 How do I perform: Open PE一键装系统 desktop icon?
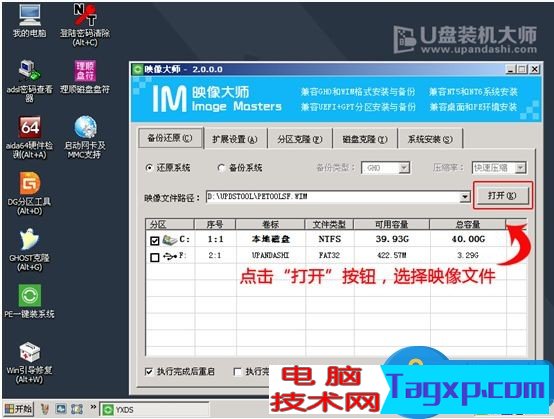(30, 301)
